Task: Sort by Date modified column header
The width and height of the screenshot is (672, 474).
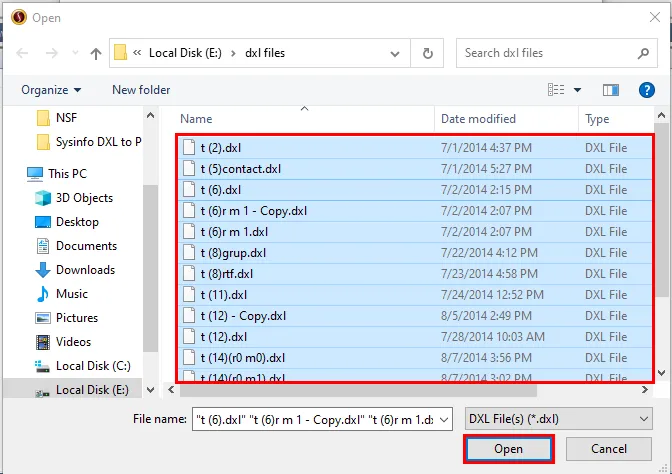Action: [478, 119]
